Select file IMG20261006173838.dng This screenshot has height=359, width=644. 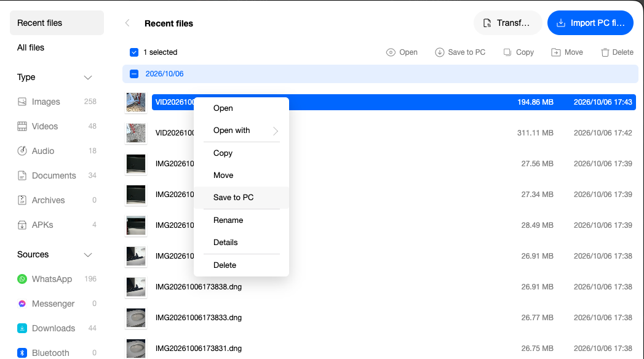(199, 286)
